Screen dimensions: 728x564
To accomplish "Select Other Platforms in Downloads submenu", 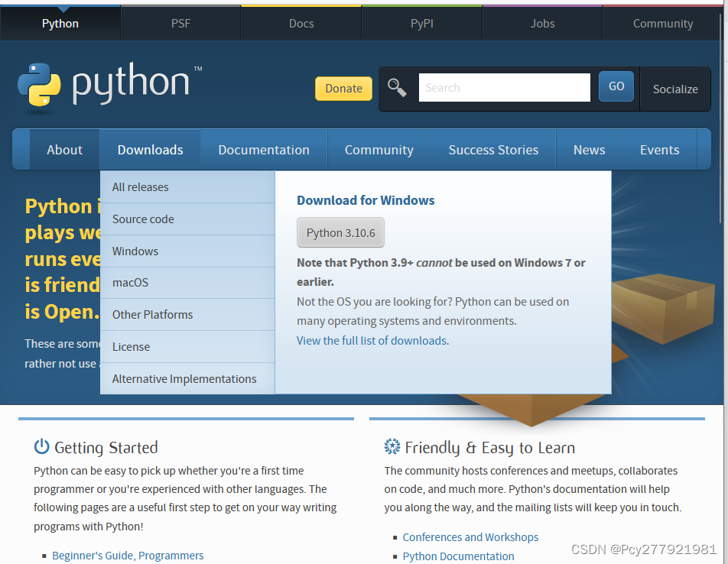I will (187, 314).
